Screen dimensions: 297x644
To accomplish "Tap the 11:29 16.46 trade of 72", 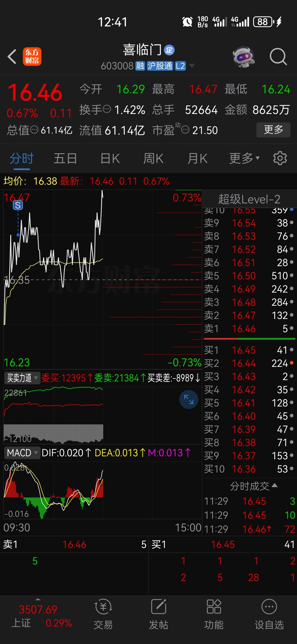I will [x=249, y=529].
